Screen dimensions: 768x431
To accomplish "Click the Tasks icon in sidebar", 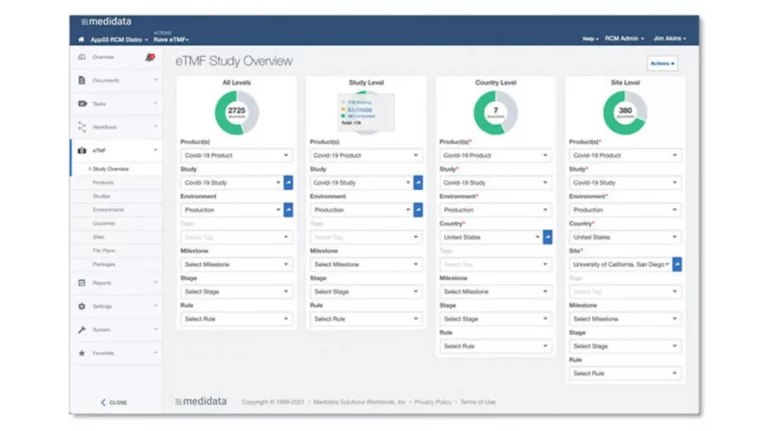I will [82, 104].
